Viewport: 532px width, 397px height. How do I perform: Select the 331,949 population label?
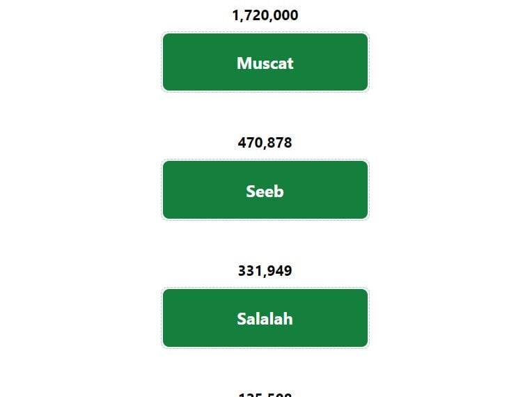point(265,271)
